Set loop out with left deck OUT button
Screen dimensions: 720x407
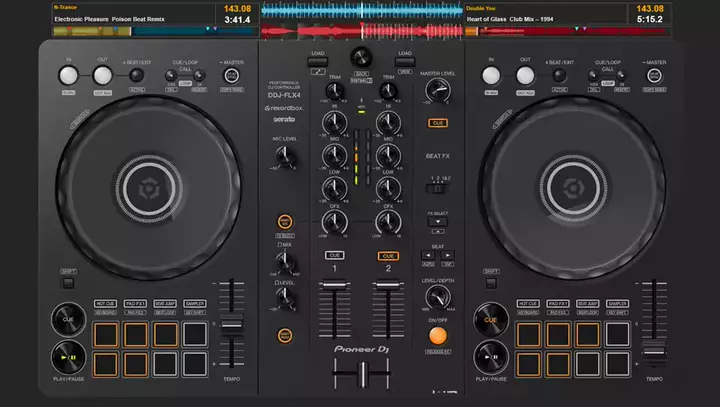[102, 75]
